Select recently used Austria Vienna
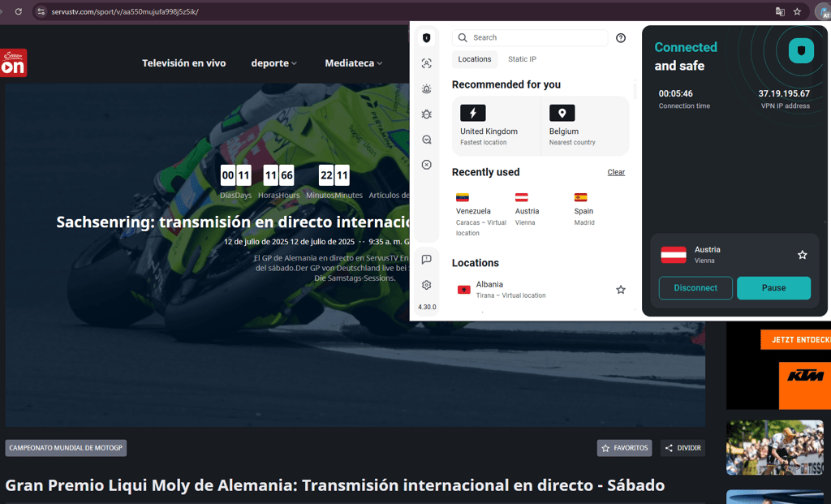Image resolution: width=831 pixels, height=504 pixels. click(x=527, y=210)
